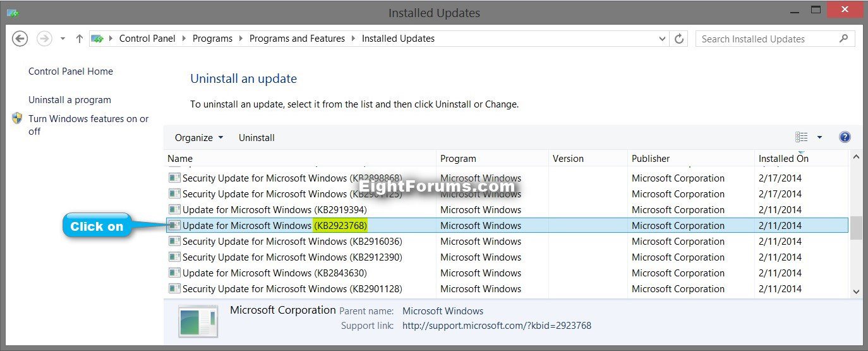Click icon of KB2919394 update row

click(174, 210)
